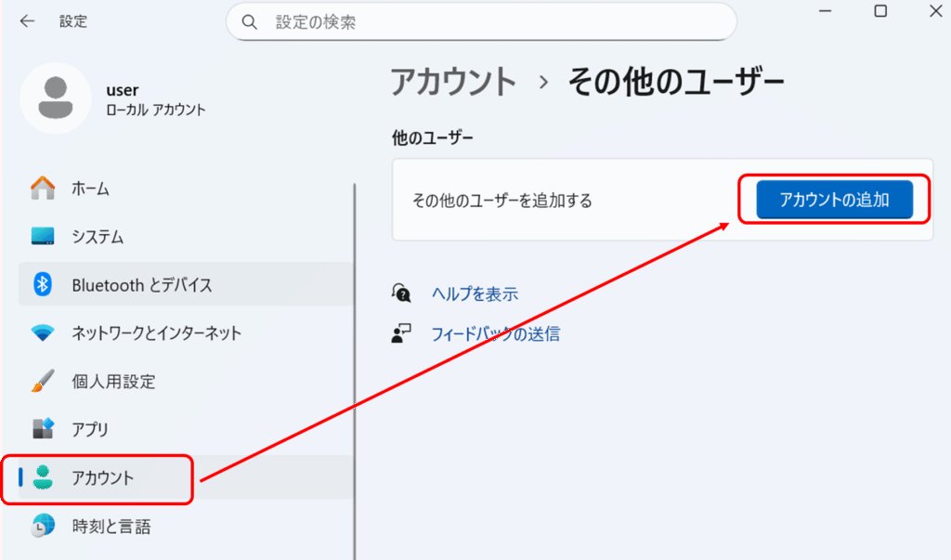Click the アプリ icon in sidebar
Viewport: 951px width, 560px height.
pos(43,429)
